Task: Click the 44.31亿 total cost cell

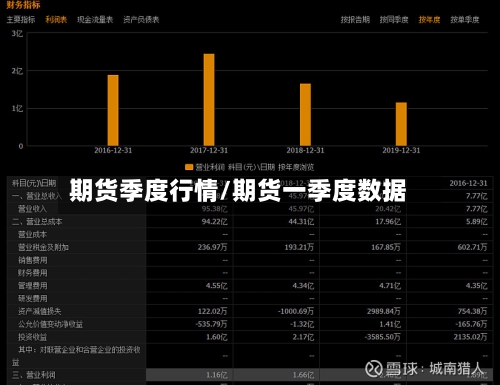Action: [301, 222]
